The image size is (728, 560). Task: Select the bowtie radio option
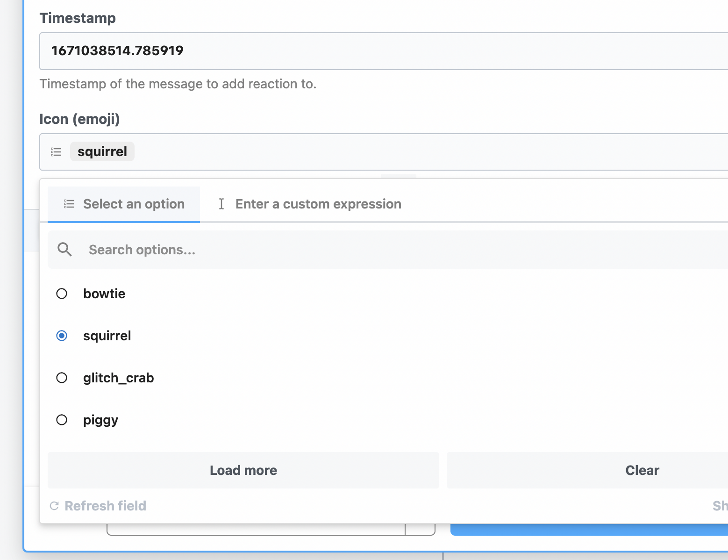[62, 294]
